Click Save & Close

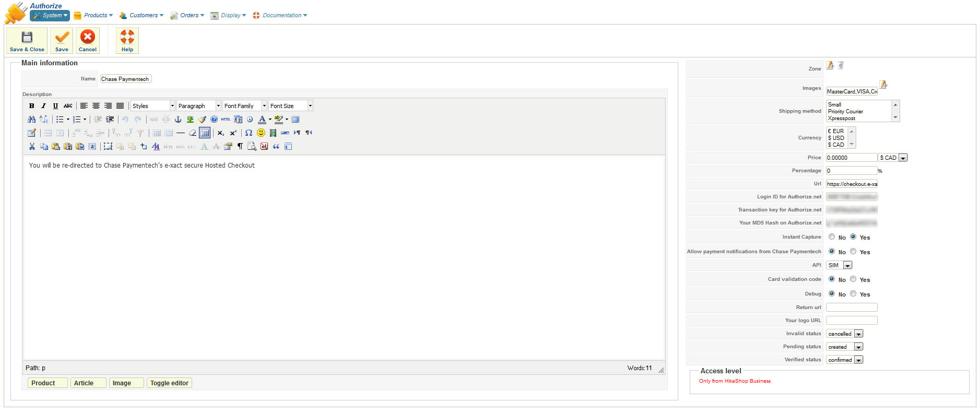coord(27,41)
